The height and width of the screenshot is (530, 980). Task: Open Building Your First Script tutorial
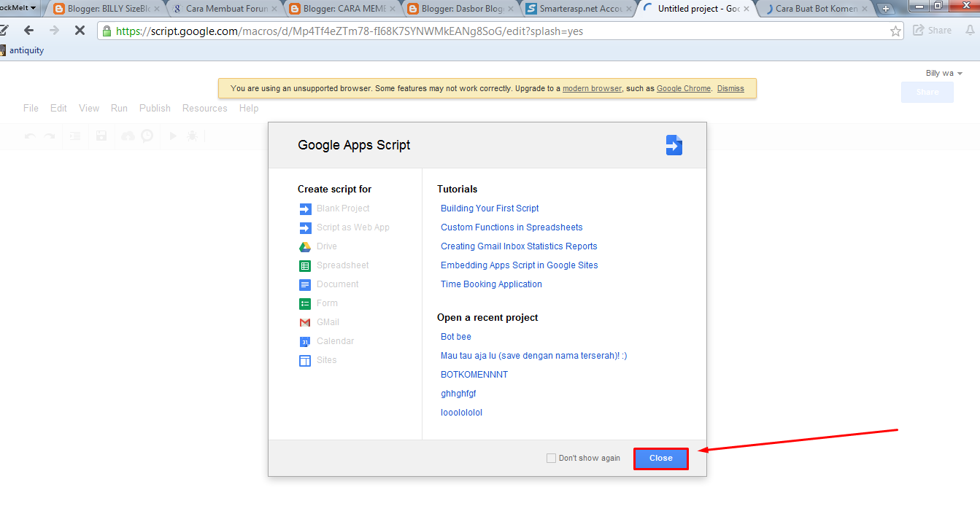(490, 209)
